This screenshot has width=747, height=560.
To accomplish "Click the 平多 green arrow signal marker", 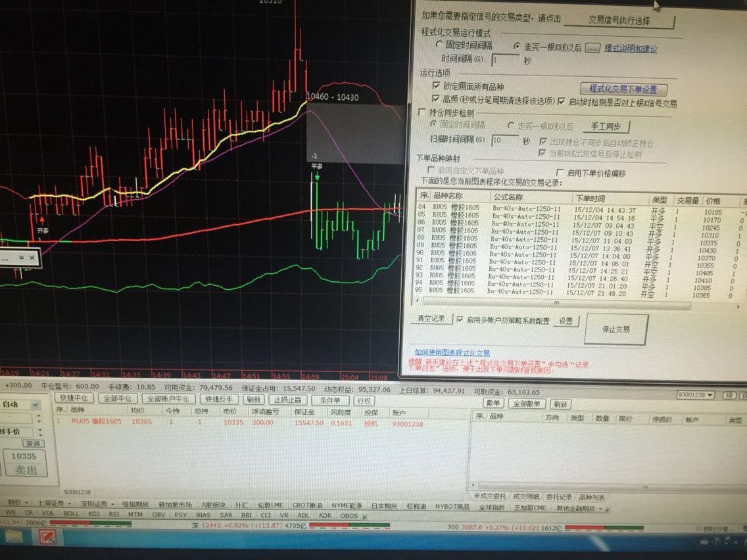I will [316, 176].
